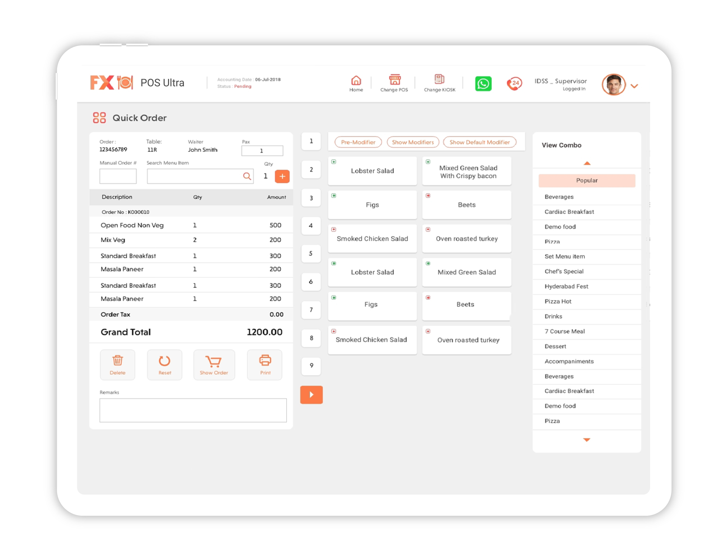728x560 pixels.
Task: Toggle Show Default Modifier option
Action: [x=479, y=142]
